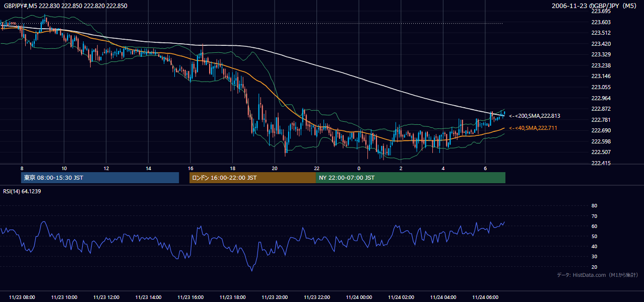Click the 2006-11-23 GBP/JPY (M5) title
Image resolution: width=644 pixels, height=302 pixels.
click(595, 6)
